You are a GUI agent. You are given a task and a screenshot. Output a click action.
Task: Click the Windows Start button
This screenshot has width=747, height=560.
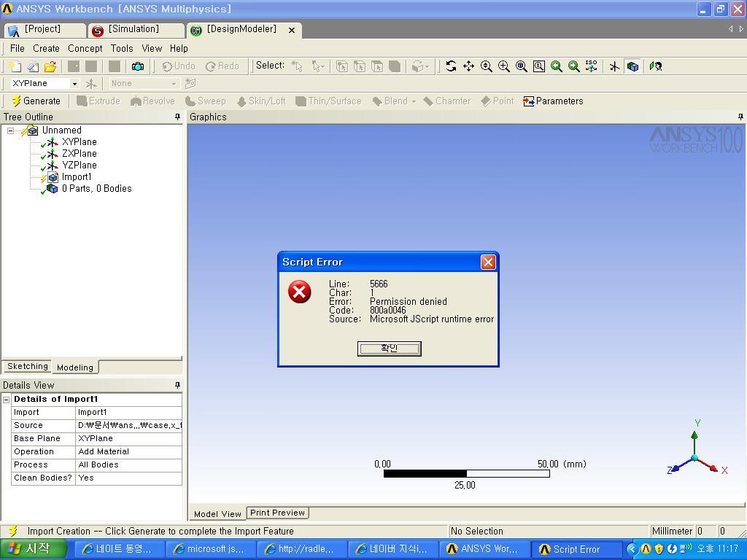coord(29,549)
